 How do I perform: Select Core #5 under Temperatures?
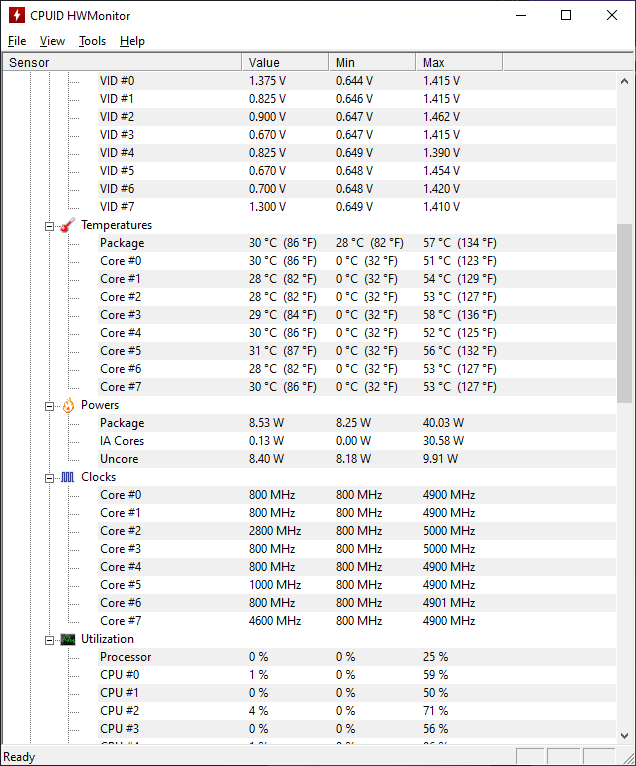pyautogui.click(x=357, y=351)
